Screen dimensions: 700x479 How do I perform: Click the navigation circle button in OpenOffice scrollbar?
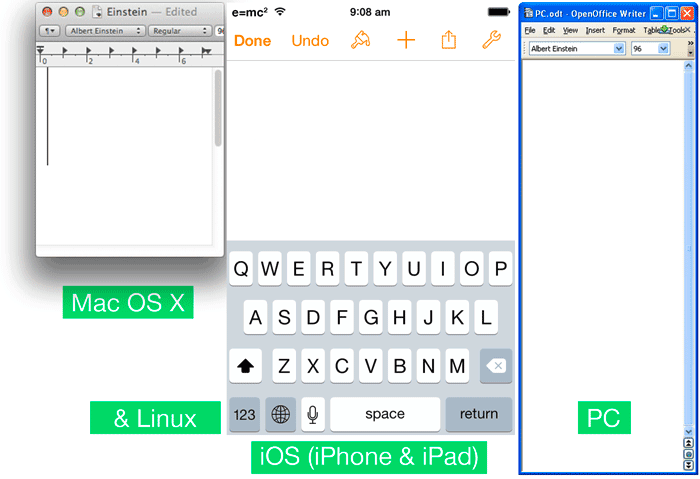click(688, 454)
